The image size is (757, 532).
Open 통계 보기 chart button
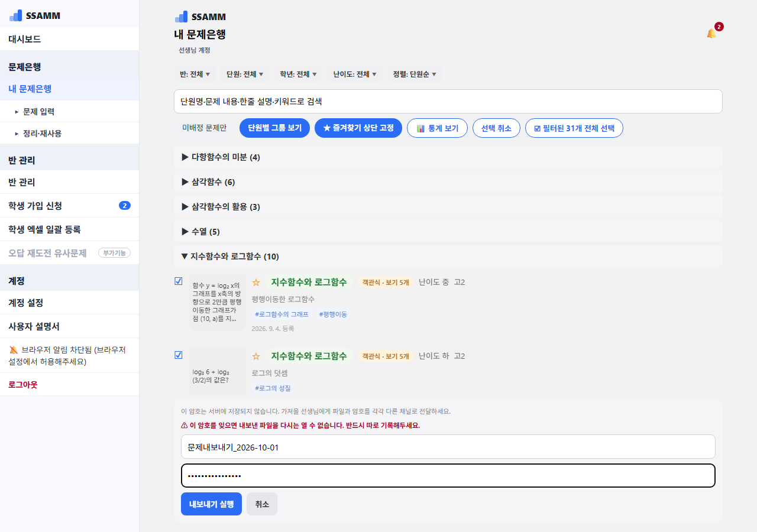[x=437, y=128]
